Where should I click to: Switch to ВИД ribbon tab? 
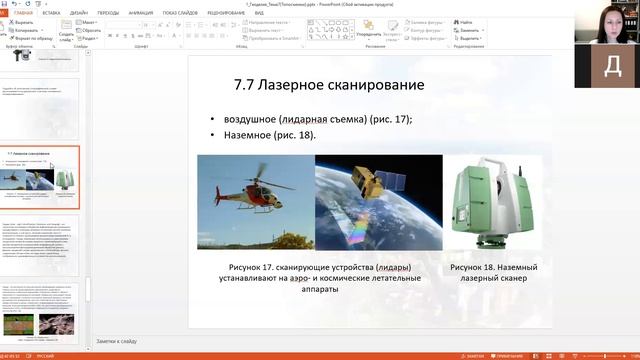(259, 13)
